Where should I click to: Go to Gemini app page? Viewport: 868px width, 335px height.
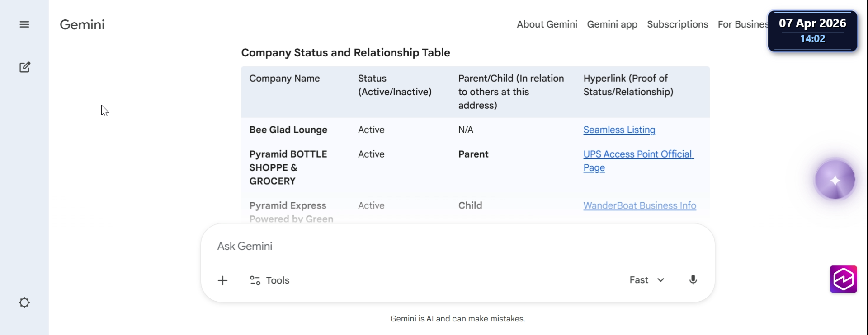(612, 24)
